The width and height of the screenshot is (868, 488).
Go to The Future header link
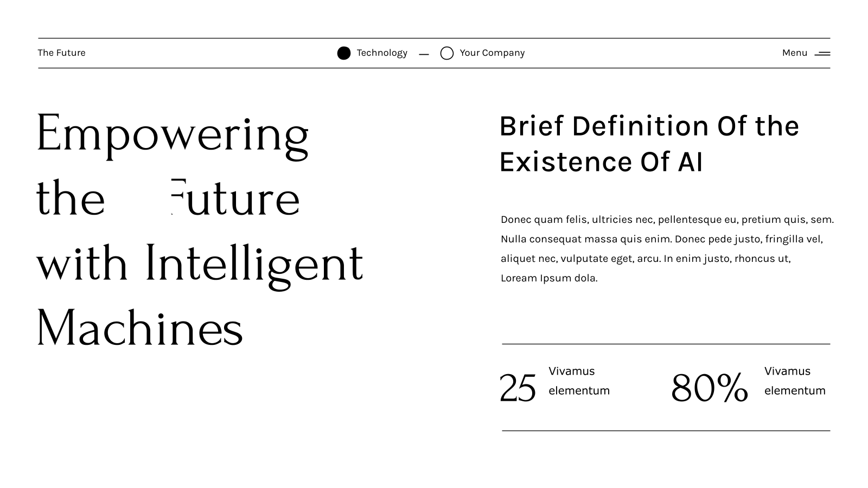click(61, 53)
